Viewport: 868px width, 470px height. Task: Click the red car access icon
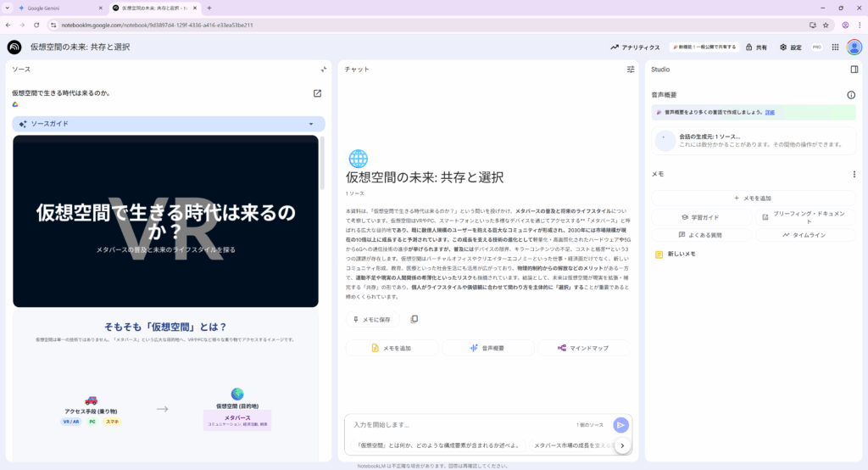[x=91, y=400]
